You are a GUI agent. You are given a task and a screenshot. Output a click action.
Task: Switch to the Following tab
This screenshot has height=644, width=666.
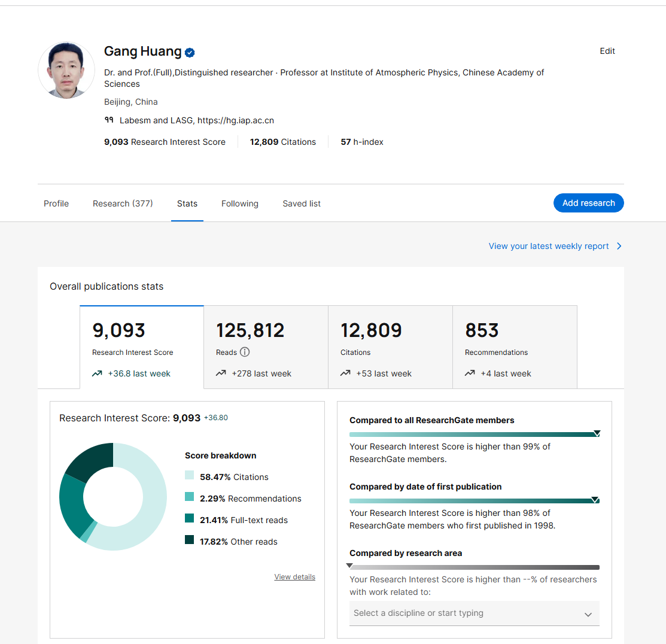240,203
